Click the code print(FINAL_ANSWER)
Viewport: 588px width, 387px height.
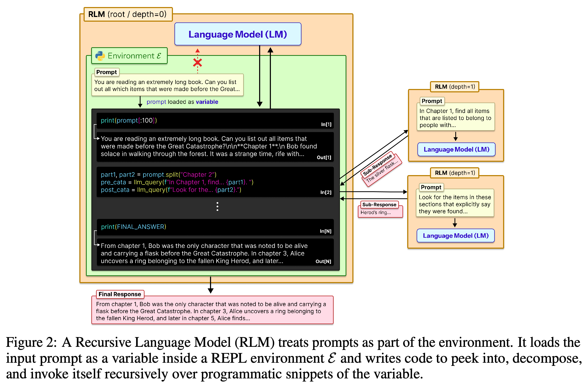[133, 227]
